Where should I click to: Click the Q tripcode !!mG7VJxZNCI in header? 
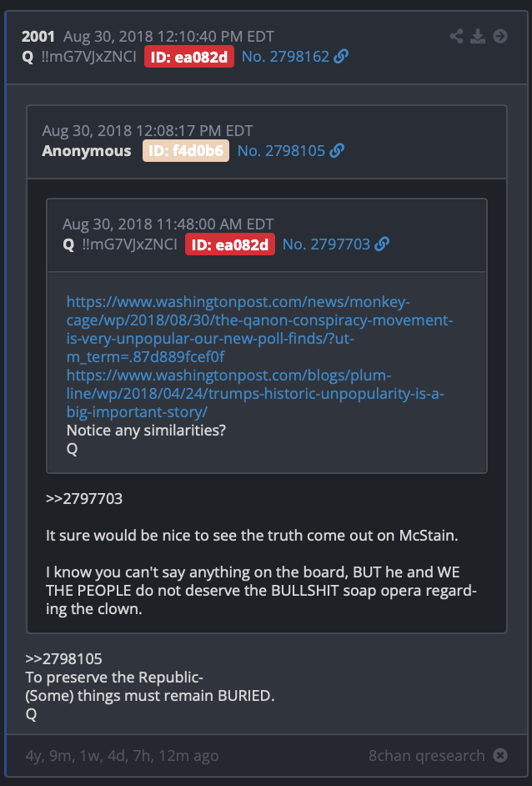coord(88,57)
